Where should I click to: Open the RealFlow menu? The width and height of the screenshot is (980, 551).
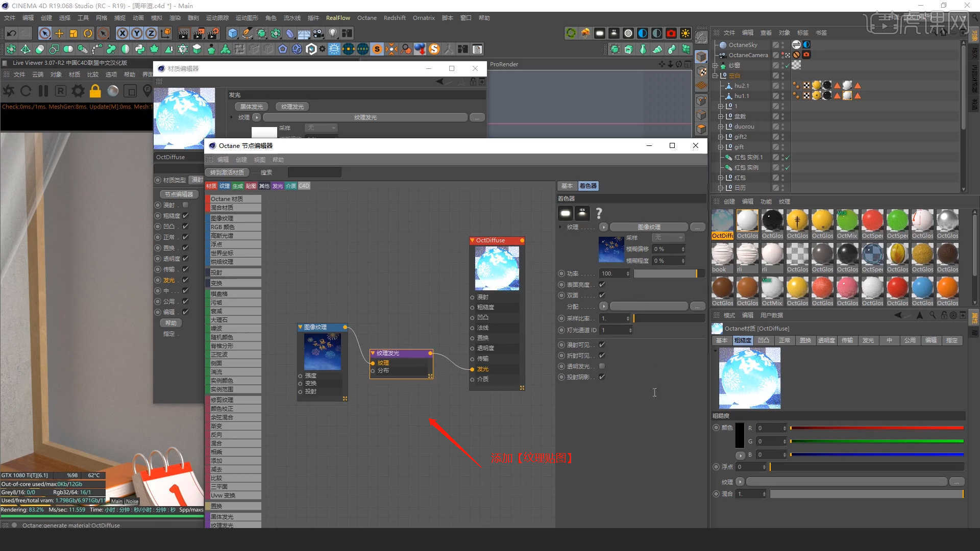coord(338,18)
